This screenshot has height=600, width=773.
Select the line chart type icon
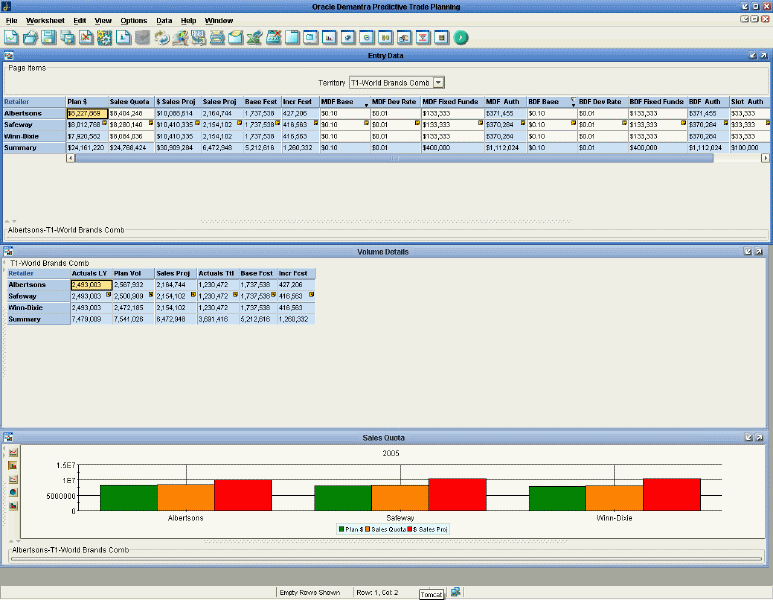(x=13, y=452)
